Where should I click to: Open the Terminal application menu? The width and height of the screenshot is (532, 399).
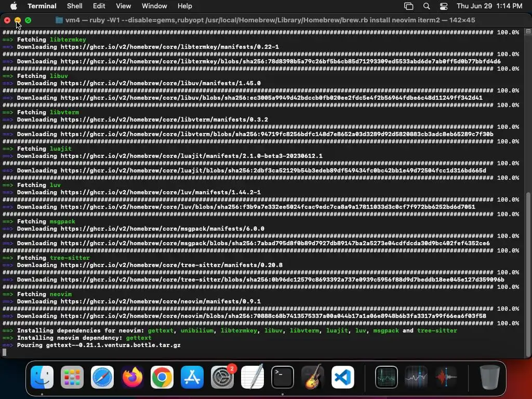[42, 6]
